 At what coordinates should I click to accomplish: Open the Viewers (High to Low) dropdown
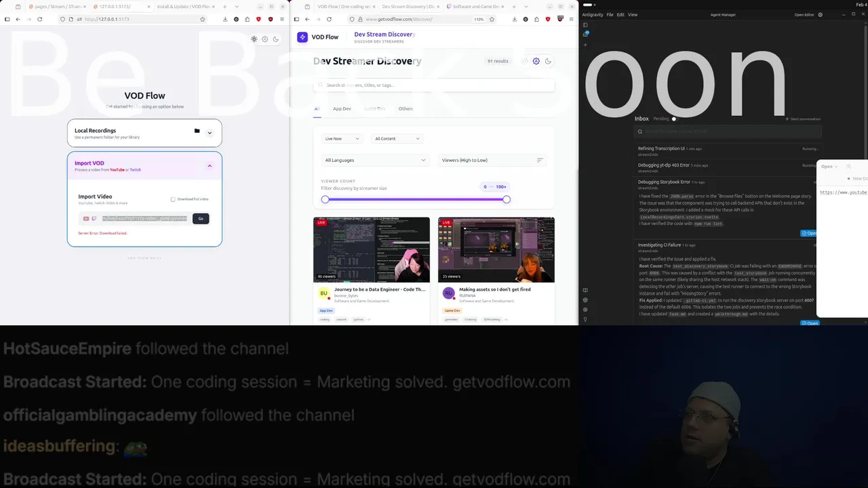point(492,160)
